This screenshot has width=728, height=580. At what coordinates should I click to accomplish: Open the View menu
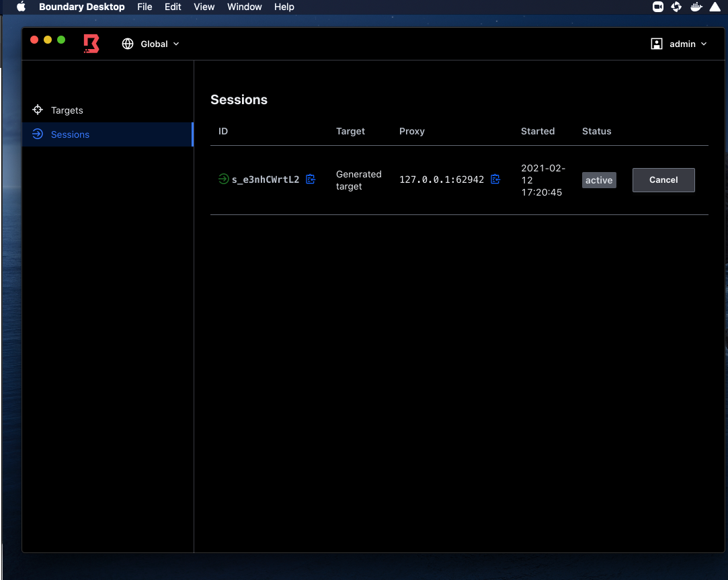204,7
